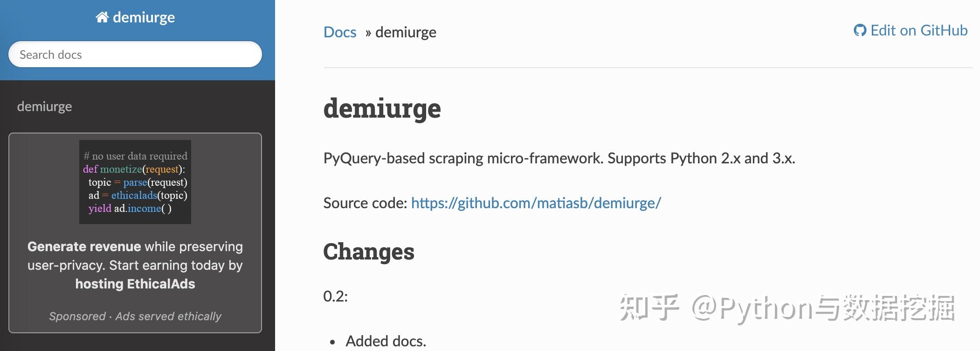The image size is (980, 351).
Task: Click the Changes section heading
Action: tap(368, 252)
